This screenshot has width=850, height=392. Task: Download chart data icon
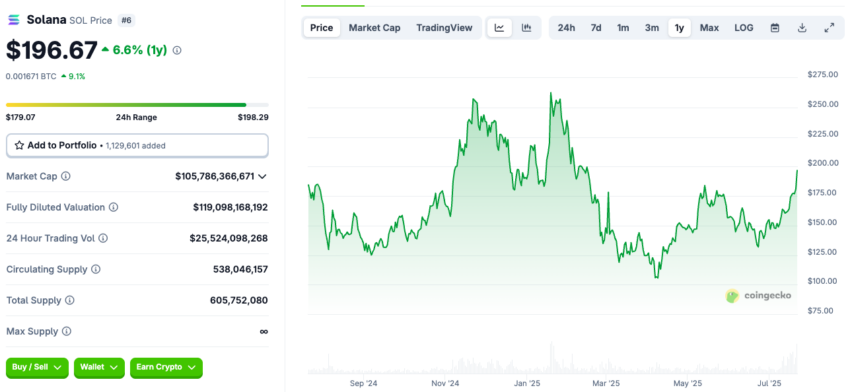tap(802, 28)
